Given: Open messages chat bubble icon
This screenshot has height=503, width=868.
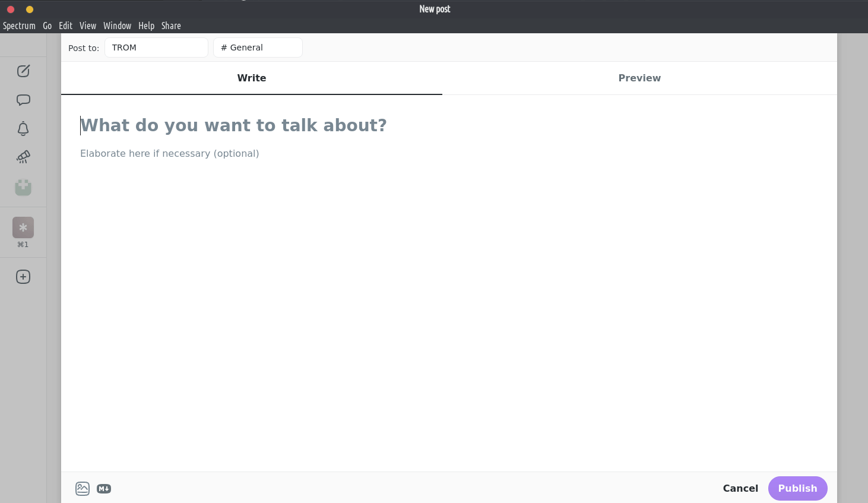Looking at the screenshot, I should (x=23, y=100).
